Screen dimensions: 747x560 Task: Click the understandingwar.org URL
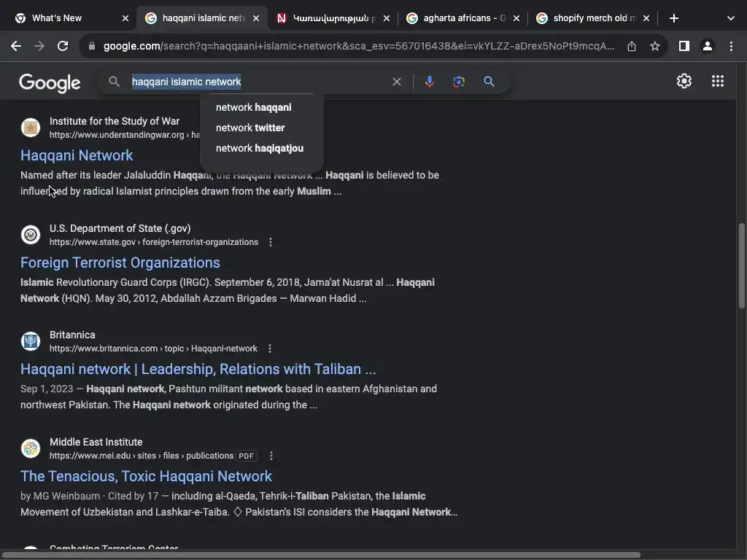pos(125,135)
